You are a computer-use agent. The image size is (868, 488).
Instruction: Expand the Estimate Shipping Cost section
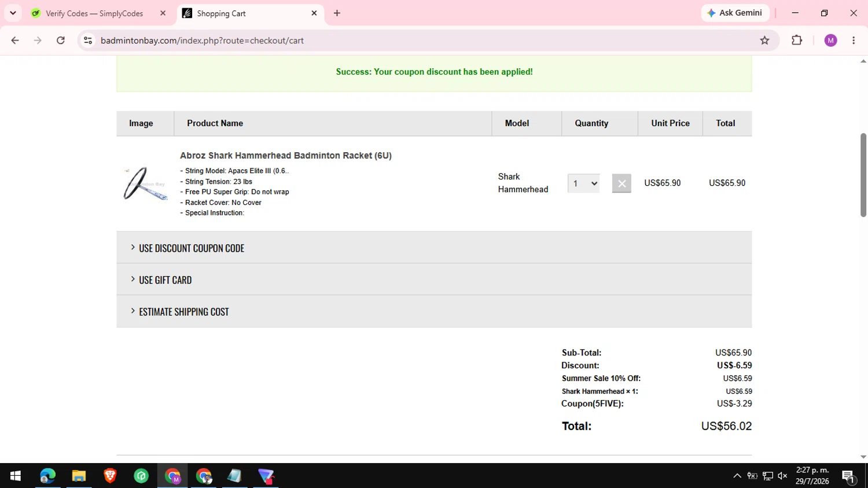[x=434, y=311]
